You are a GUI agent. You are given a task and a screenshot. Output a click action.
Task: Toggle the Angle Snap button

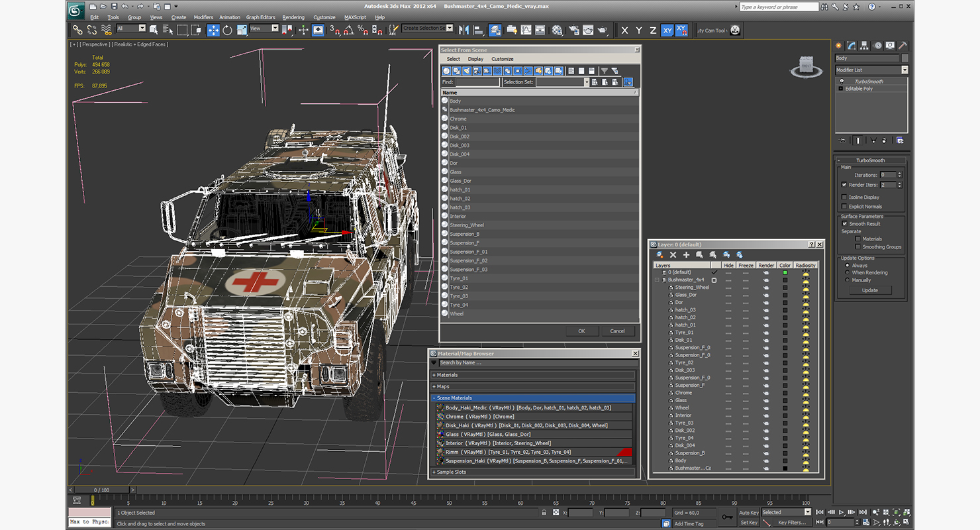click(x=348, y=30)
